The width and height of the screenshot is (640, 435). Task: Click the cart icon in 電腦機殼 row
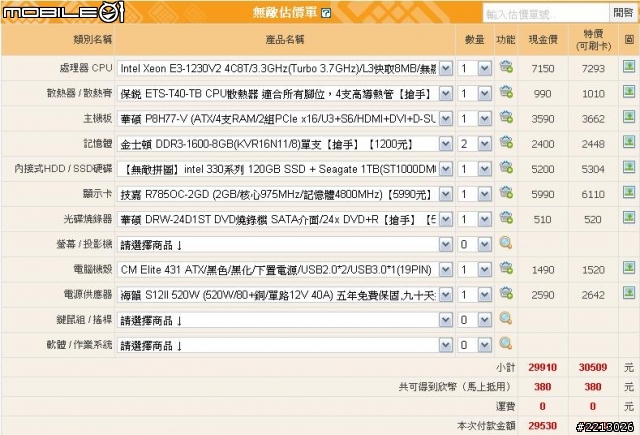[x=506, y=268]
